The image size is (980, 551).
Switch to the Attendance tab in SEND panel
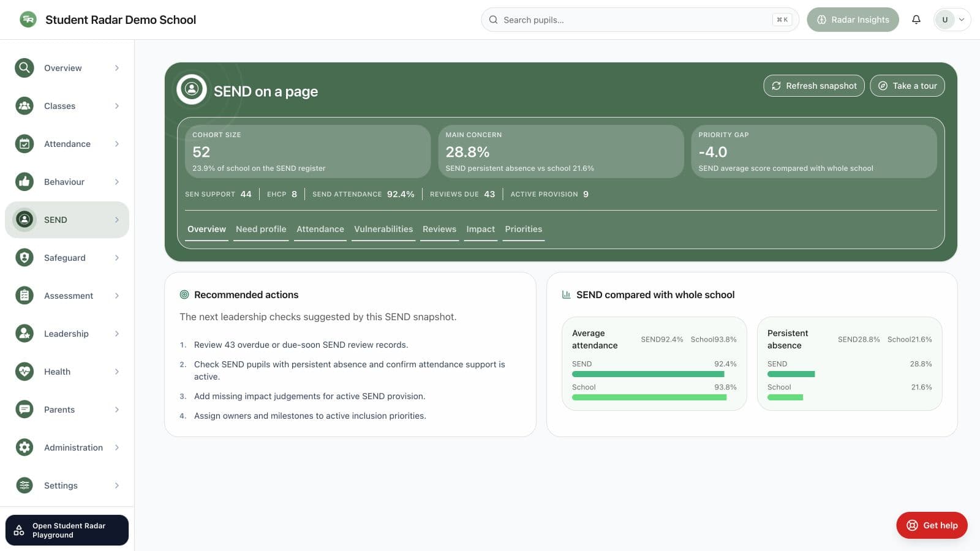(320, 229)
